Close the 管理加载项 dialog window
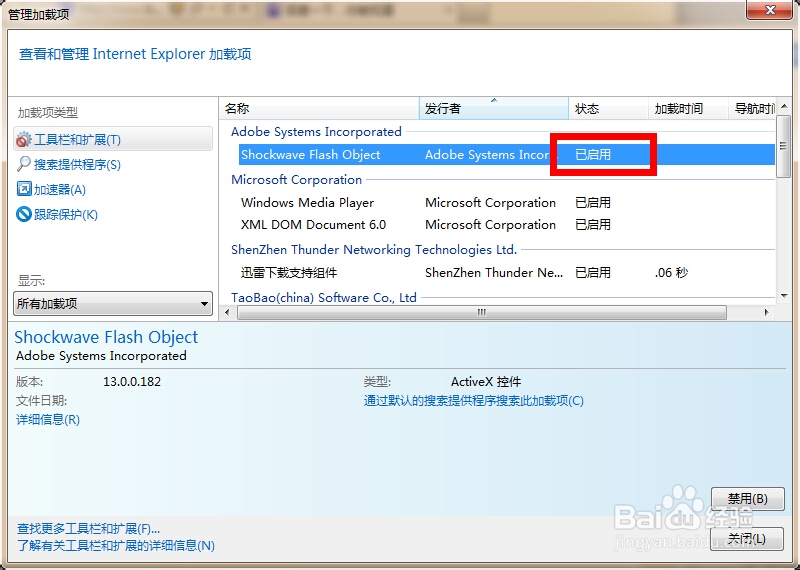Viewport: 800px width, 570px height. coord(770,9)
